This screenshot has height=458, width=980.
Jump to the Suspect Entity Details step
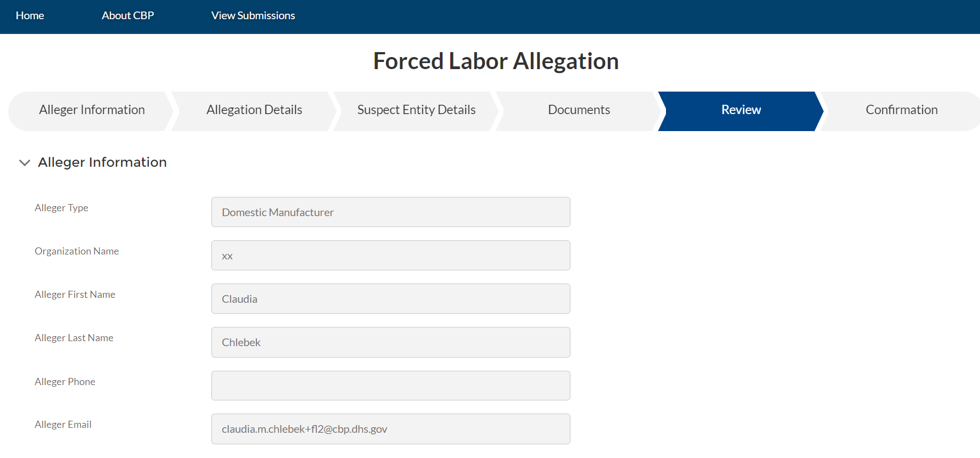tap(416, 110)
